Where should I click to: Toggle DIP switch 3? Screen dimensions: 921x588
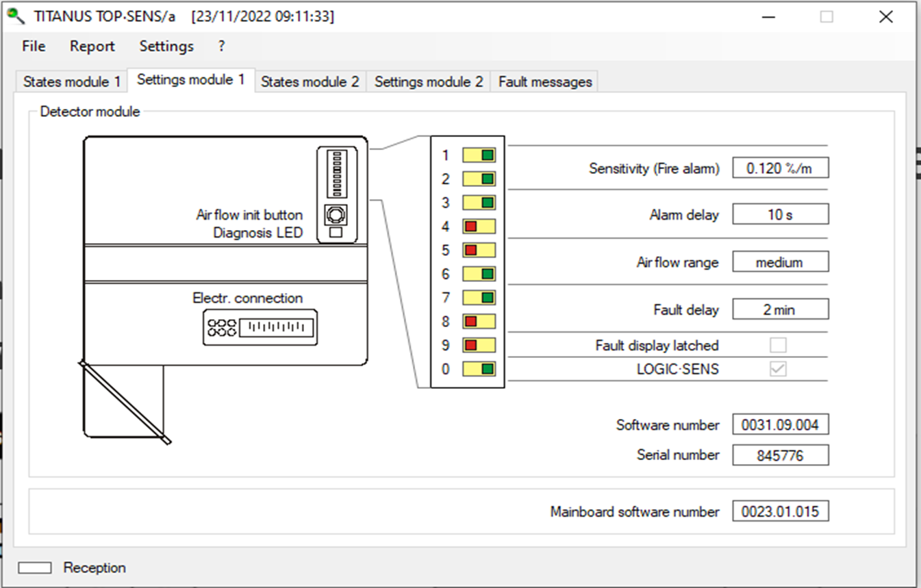pyautogui.click(x=479, y=203)
